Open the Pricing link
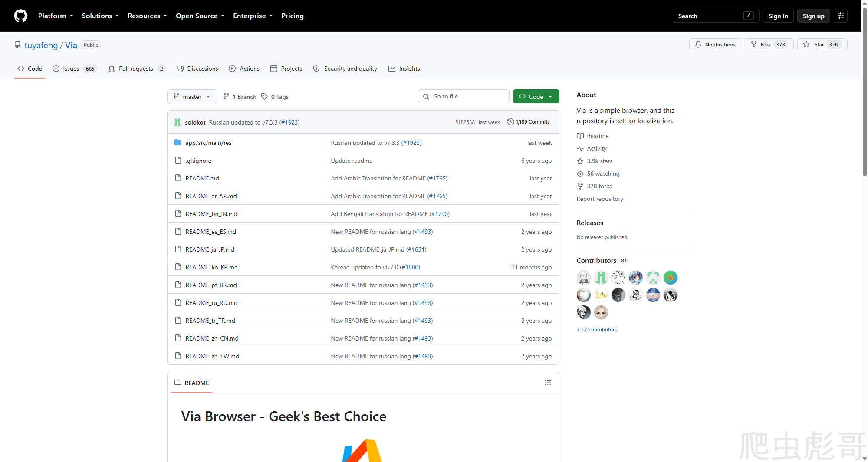Screen dimensions: 868x462 pyautogui.click(x=293, y=16)
